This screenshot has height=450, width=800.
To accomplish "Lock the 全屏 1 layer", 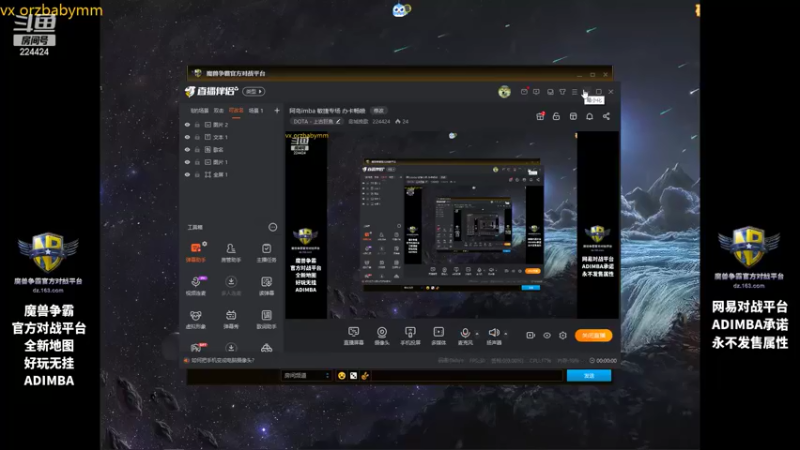I will click(197, 174).
